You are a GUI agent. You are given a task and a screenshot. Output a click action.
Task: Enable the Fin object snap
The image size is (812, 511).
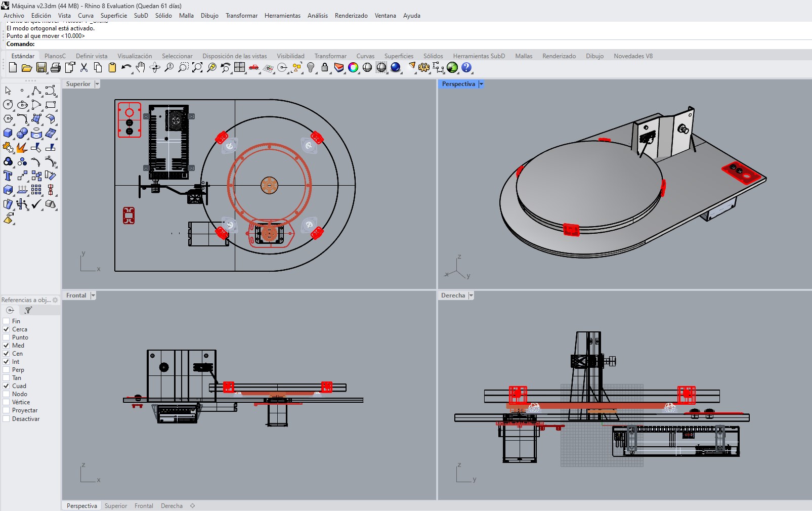pyautogui.click(x=7, y=321)
